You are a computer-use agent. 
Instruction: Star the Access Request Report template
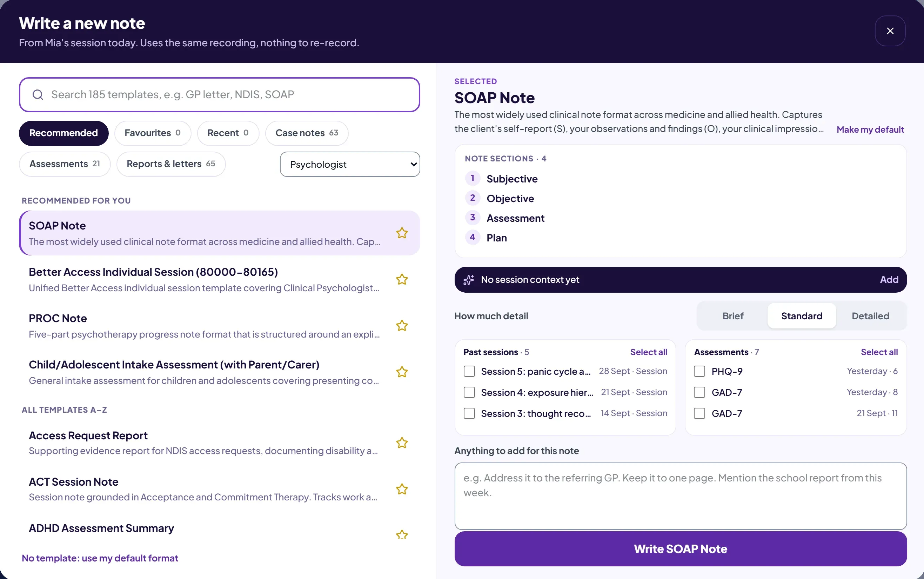[x=402, y=443]
